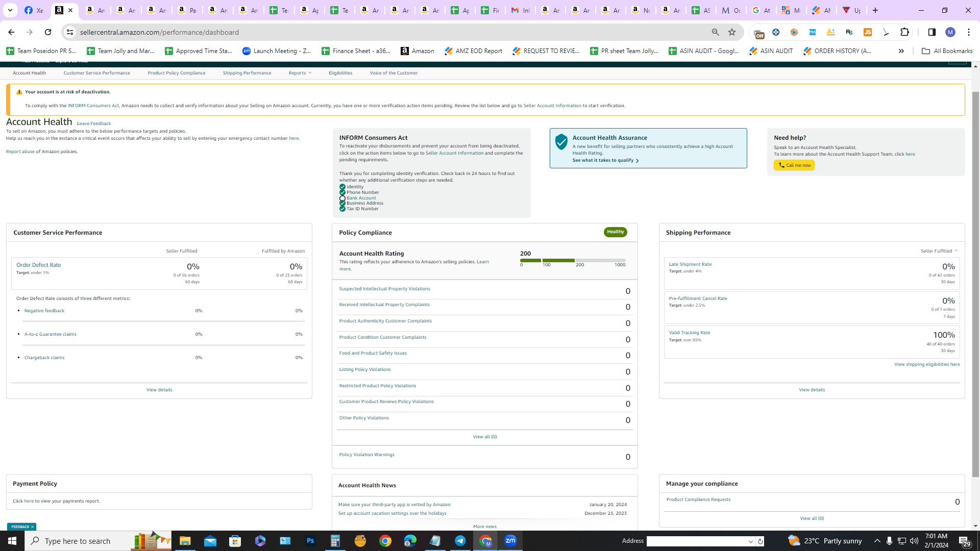Open the Seller Fulfilled dropdown in Shipping Performance
The image size is (980, 551).
click(939, 251)
